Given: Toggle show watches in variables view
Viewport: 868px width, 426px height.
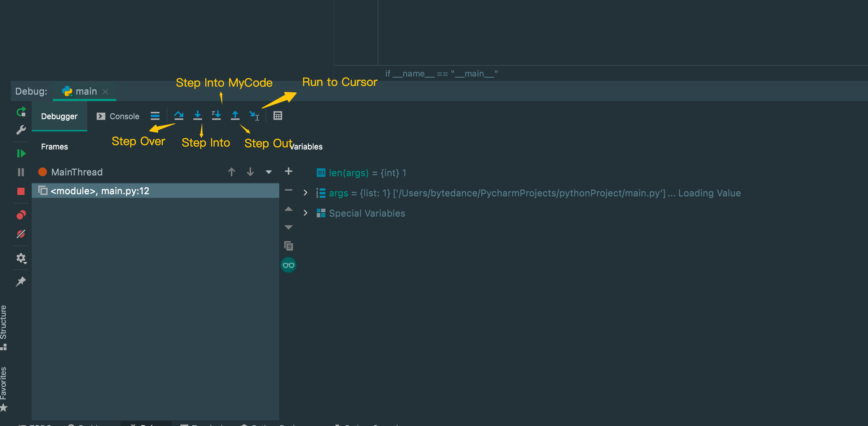Looking at the screenshot, I should pyautogui.click(x=289, y=265).
